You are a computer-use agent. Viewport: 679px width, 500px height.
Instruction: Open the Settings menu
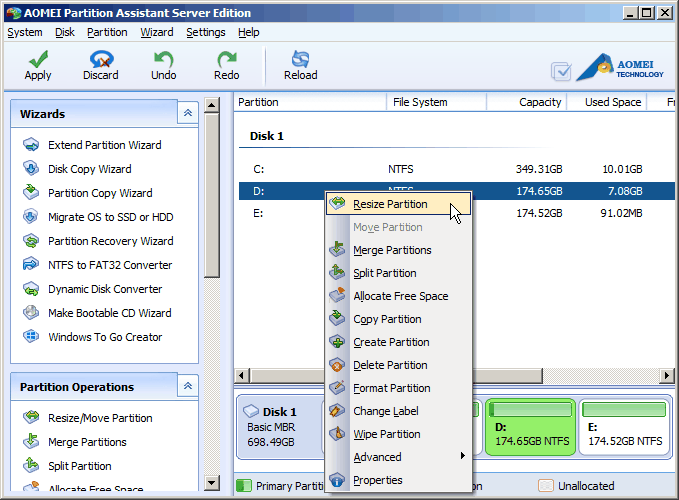coord(206,32)
